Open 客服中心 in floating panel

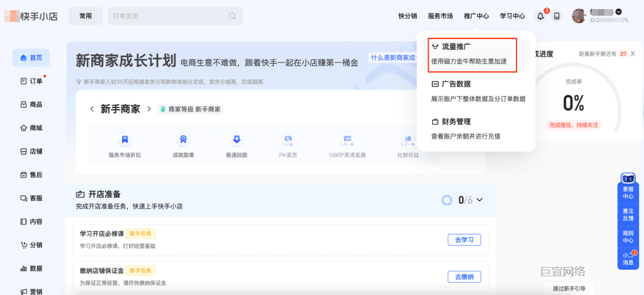pos(628,193)
